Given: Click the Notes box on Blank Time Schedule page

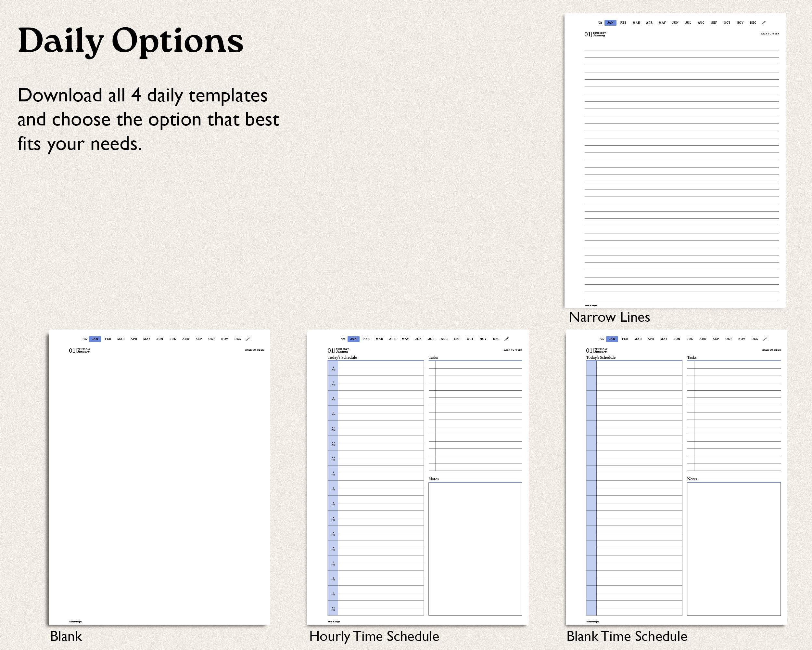Looking at the screenshot, I should tap(734, 549).
